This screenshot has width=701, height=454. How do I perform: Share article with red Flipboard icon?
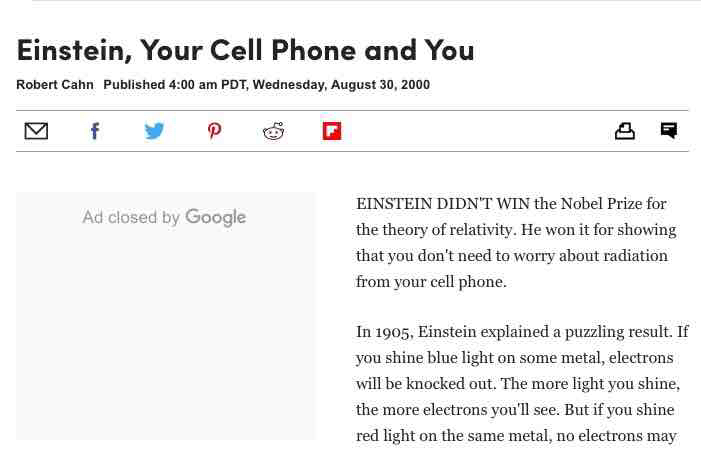click(x=332, y=131)
